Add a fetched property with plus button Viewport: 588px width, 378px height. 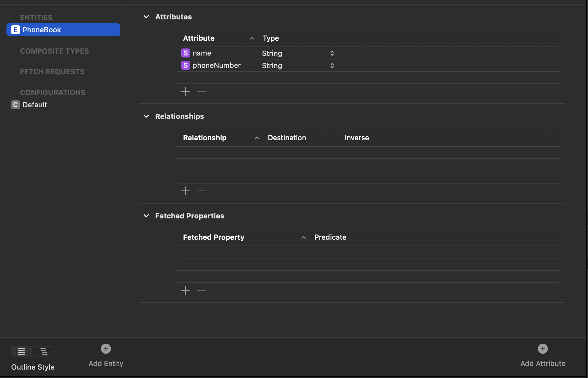click(185, 290)
